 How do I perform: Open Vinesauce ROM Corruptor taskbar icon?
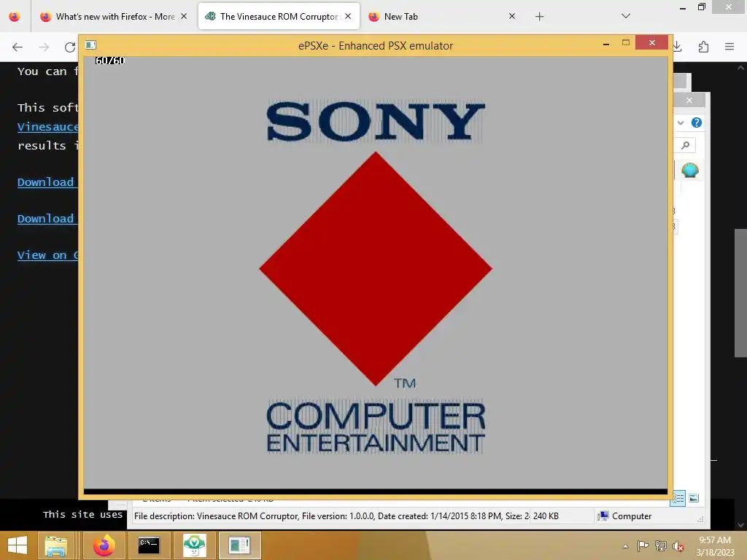pos(194,545)
